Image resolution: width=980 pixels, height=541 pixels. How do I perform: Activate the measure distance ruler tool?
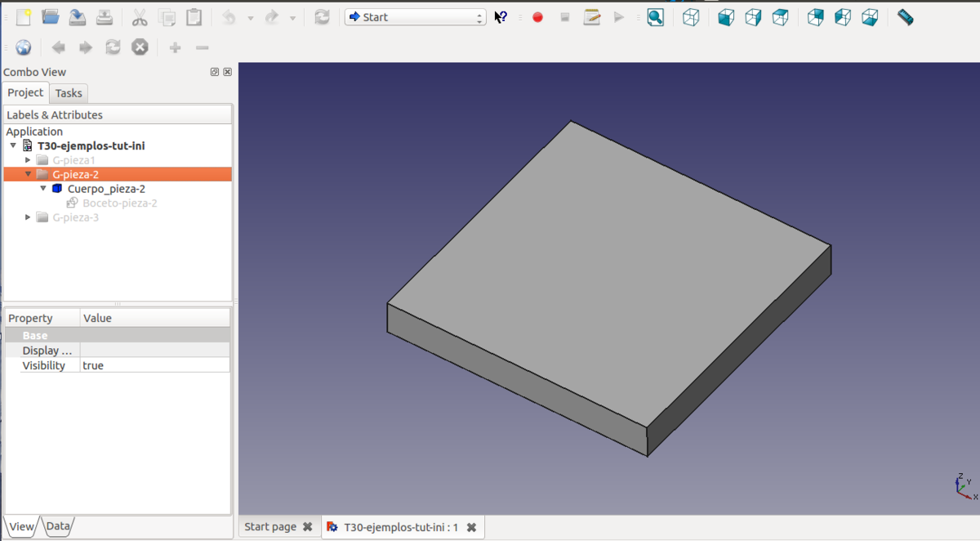(x=905, y=17)
